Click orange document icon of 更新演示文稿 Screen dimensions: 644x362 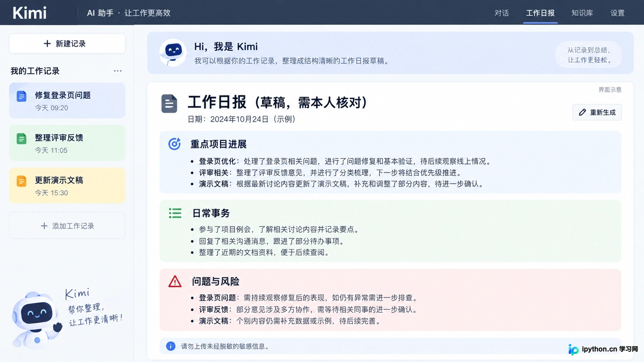[x=22, y=181]
